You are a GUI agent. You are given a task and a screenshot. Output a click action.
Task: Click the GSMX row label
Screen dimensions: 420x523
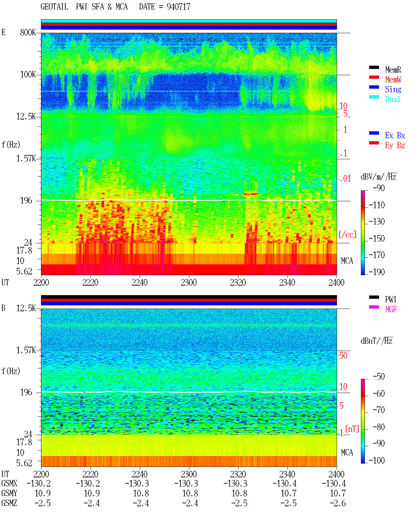9,484
